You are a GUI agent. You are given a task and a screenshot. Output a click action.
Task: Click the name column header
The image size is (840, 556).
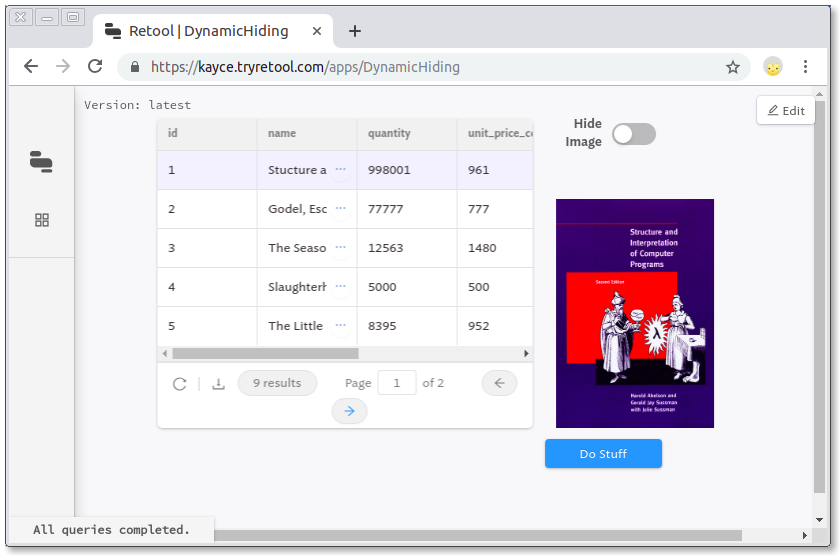307,133
